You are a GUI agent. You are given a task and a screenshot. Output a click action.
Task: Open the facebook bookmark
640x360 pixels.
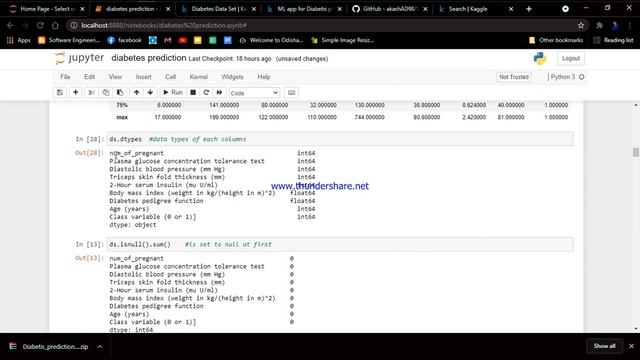tap(124, 40)
